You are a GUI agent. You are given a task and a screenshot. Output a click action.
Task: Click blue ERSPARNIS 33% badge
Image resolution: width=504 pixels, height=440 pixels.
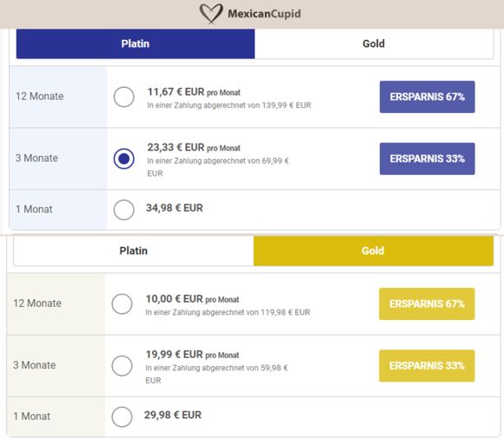[x=428, y=158]
